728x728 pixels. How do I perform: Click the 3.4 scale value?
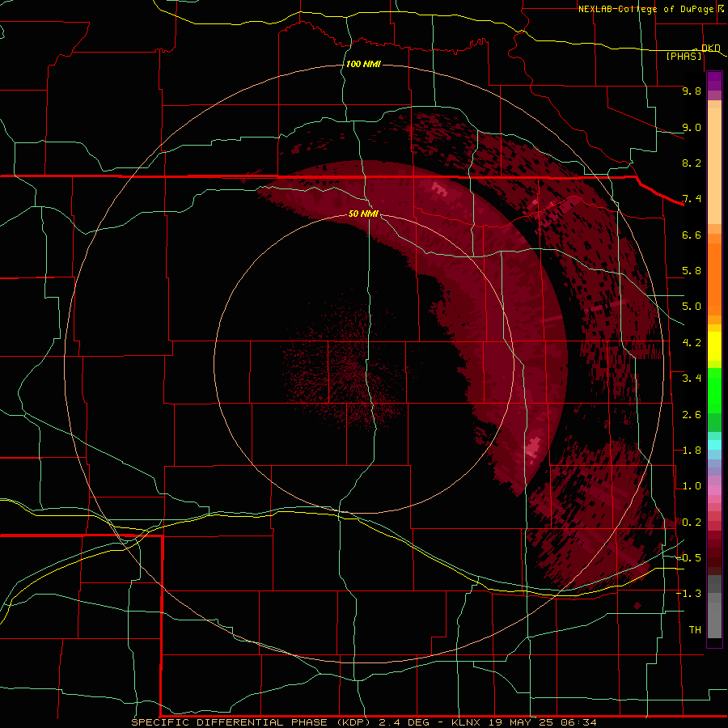pyautogui.click(x=692, y=379)
